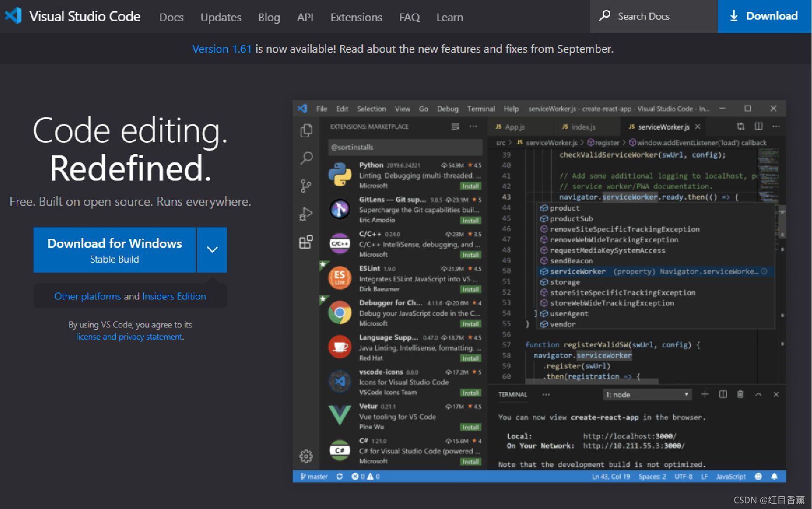Image resolution: width=812 pixels, height=509 pixels.
Task: Click the Debugger for Chrome icon
Action: (x=340, y=313)
